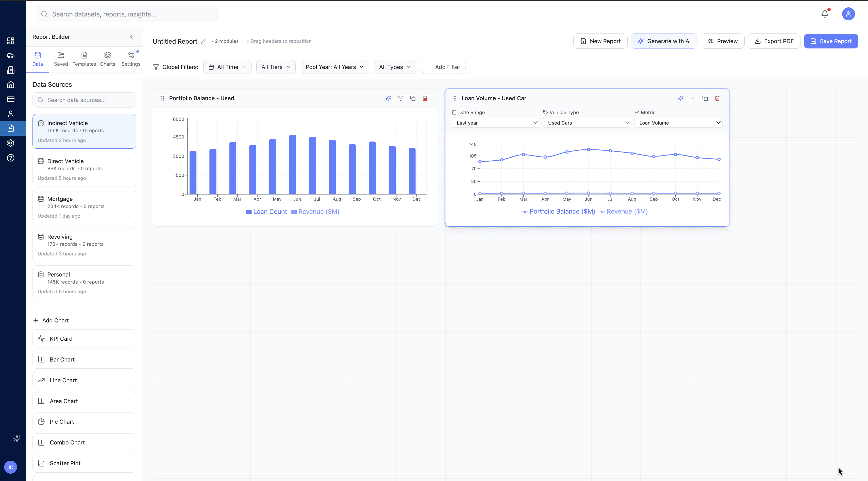Switch to the Templates tab

click(84, 59)
